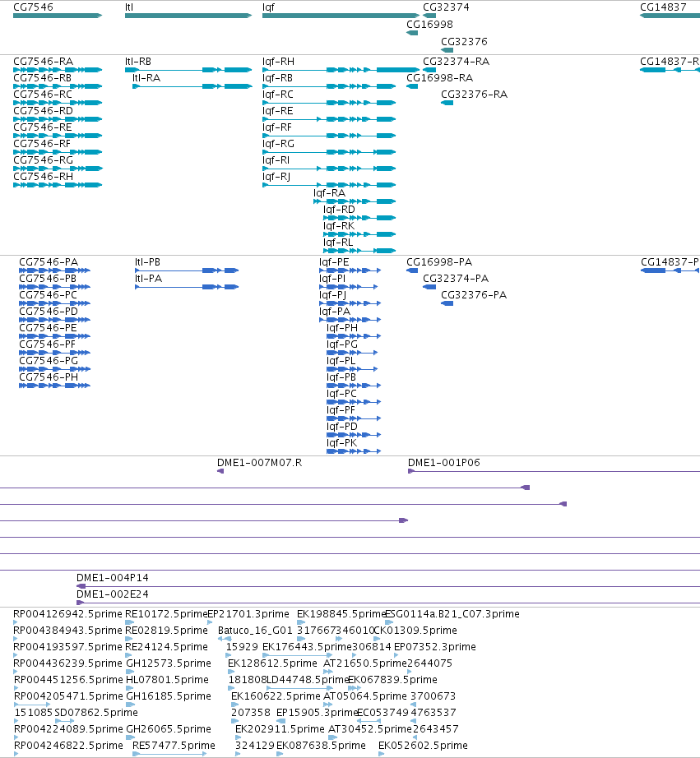Click protein CG32376-PA label
700x758 pixels.
(x=474, y=295)
